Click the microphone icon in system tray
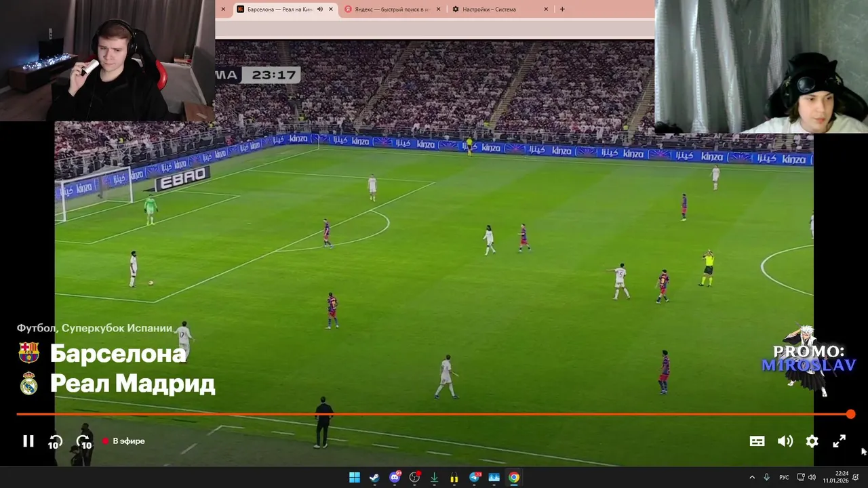 coord(766,477)
